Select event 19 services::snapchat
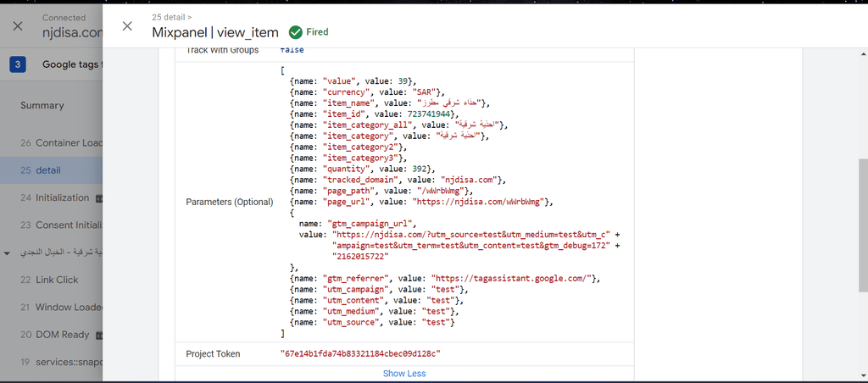 click(x=51, y=362)
